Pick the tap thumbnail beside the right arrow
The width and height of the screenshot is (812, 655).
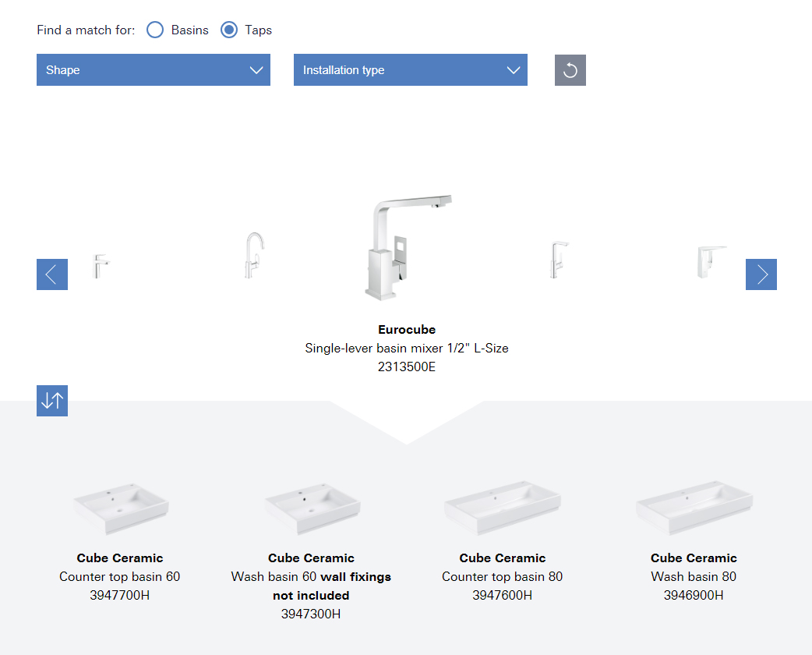[711, 262]
